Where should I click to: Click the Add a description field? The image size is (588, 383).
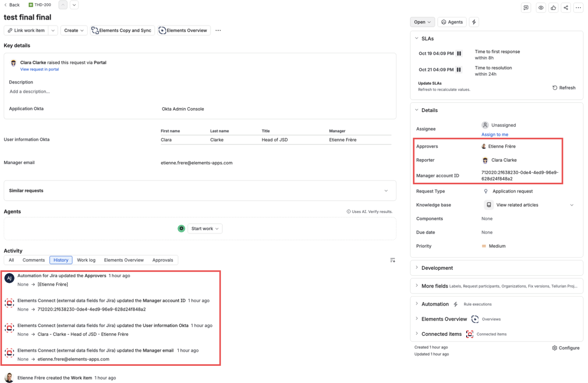click(30, 92)
